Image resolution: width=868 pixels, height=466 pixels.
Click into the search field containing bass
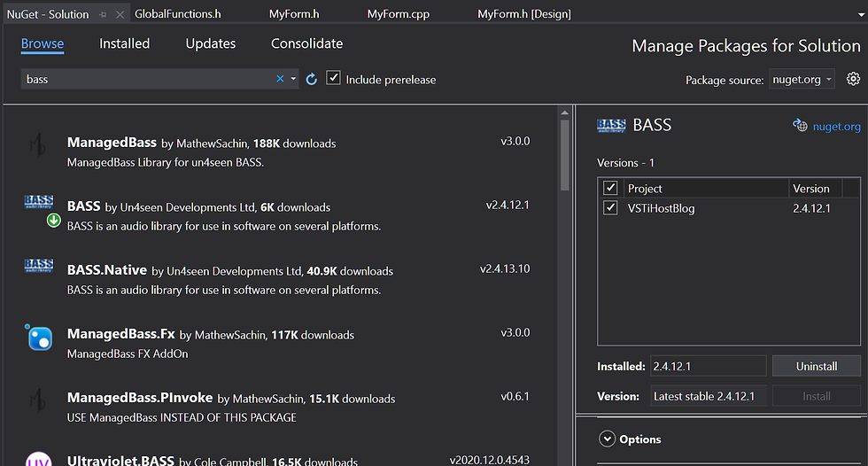147,79
